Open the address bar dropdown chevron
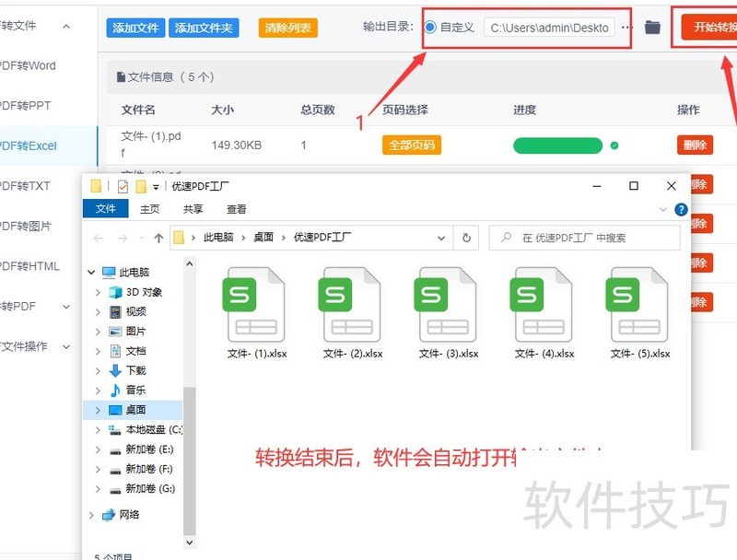737x560 pixels. pos(442,238)
